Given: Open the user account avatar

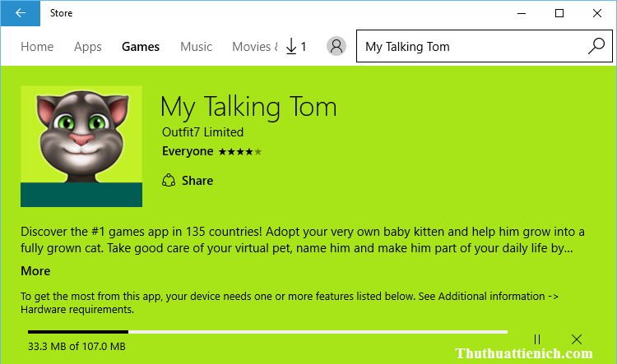Looking at the screenshot, I should click(x=336, y=47).
